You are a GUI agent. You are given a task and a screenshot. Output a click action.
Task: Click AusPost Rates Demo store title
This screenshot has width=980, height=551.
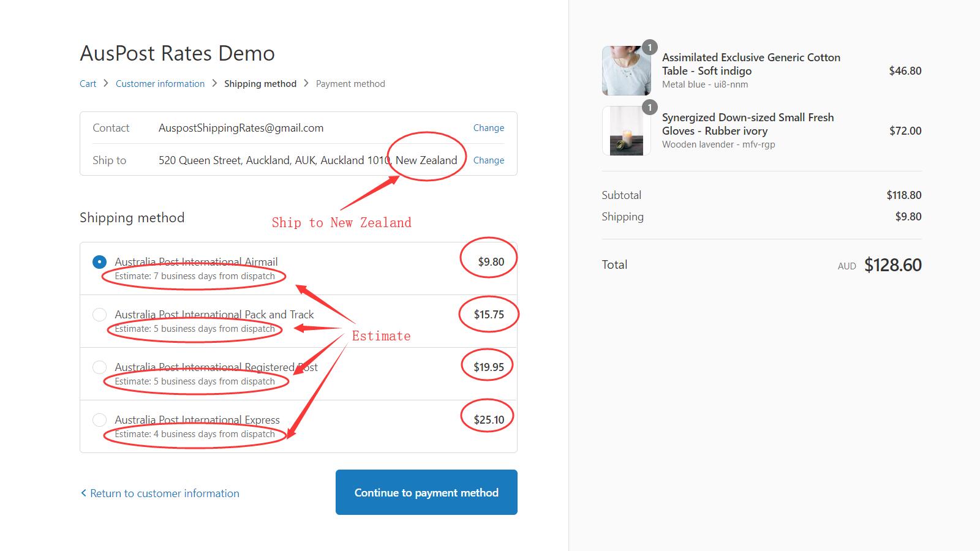coord(177,53)
